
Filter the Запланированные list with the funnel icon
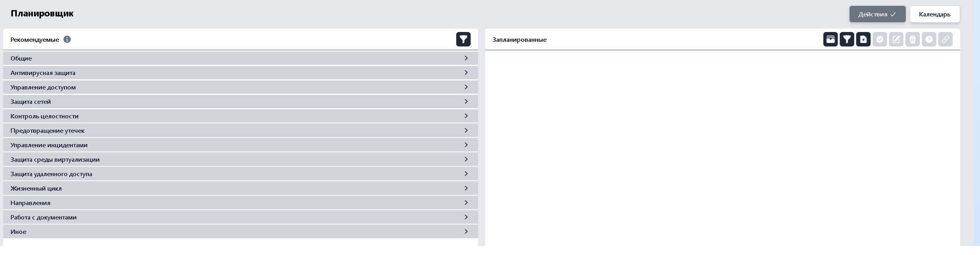847,39
